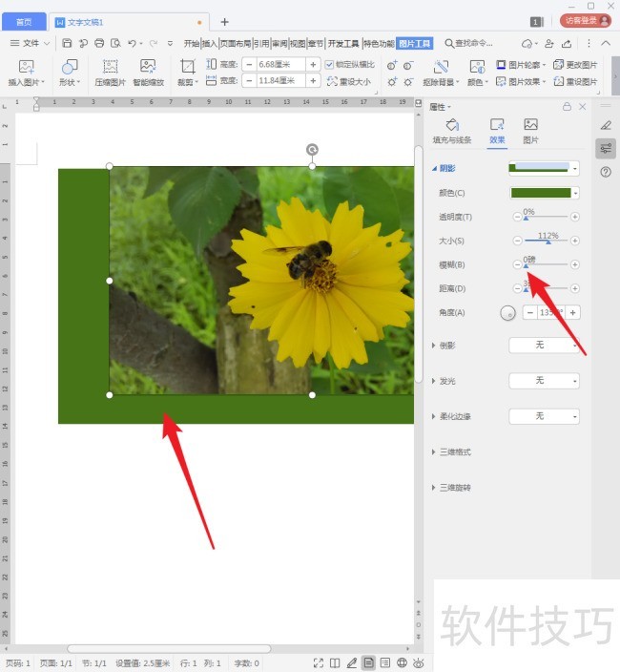Click the Print icon in quick toolbar

[x=99, y=43]
